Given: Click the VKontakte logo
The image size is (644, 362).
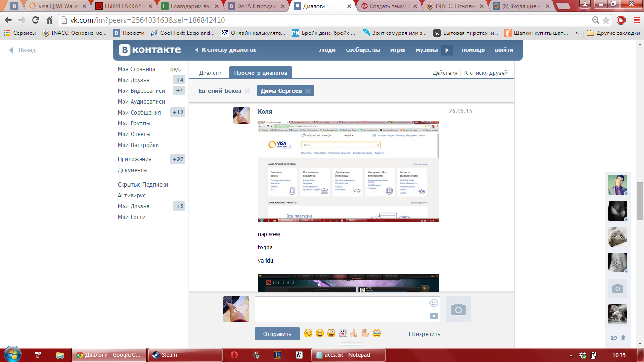Looking at the screenshot, I should [x=149, y=50].
